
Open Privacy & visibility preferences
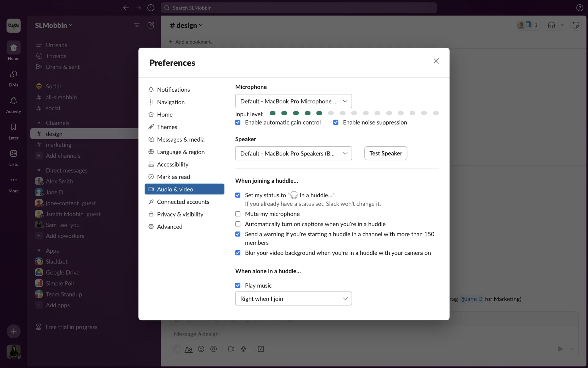point(180,214)
